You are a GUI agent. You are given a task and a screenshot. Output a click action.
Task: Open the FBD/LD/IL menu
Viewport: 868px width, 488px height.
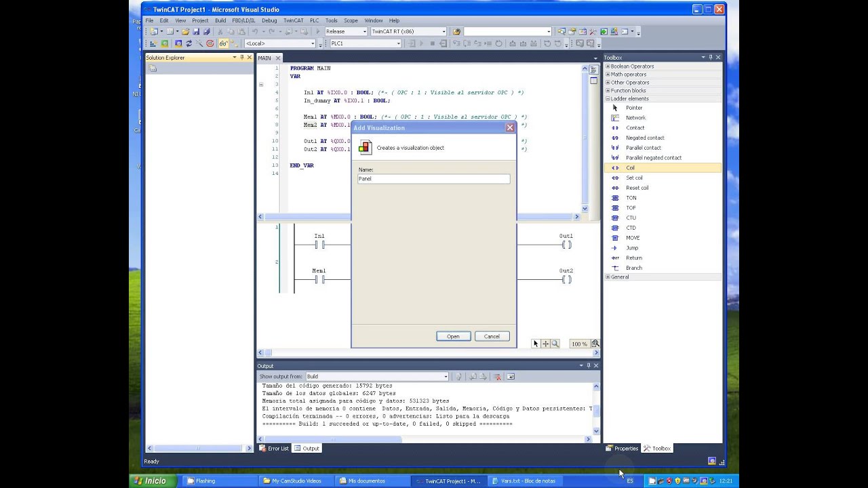pyautogui.click(x=243, y=20)
